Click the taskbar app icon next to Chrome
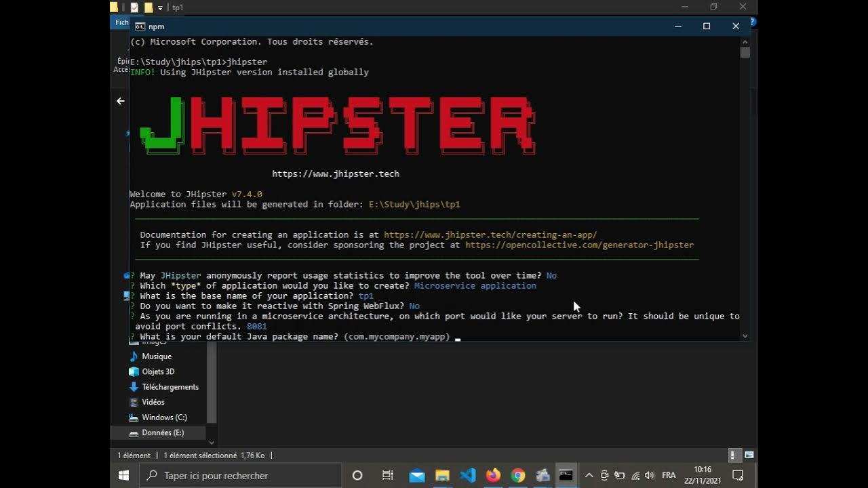 click(x=542, y=476)
